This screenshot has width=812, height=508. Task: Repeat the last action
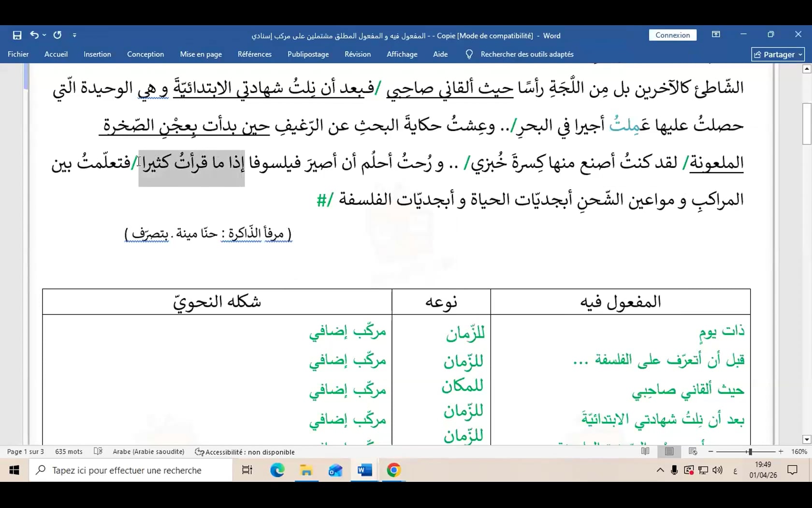pyautogui.click(x=58, y=35)
